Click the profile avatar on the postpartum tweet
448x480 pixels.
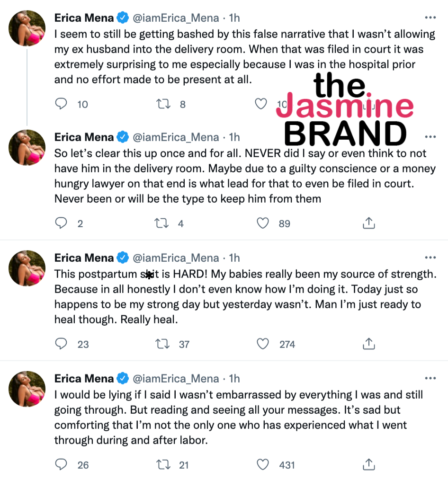(27, 268)
